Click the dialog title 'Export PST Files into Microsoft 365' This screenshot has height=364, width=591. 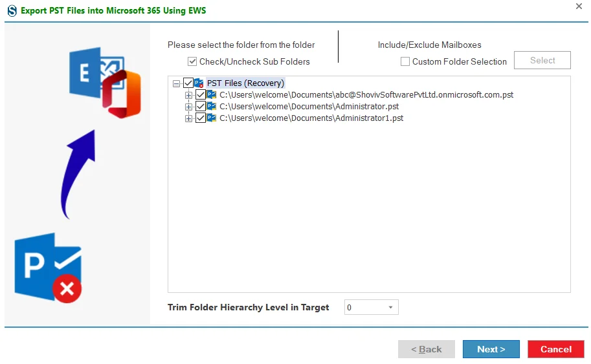tap(113, 10)
